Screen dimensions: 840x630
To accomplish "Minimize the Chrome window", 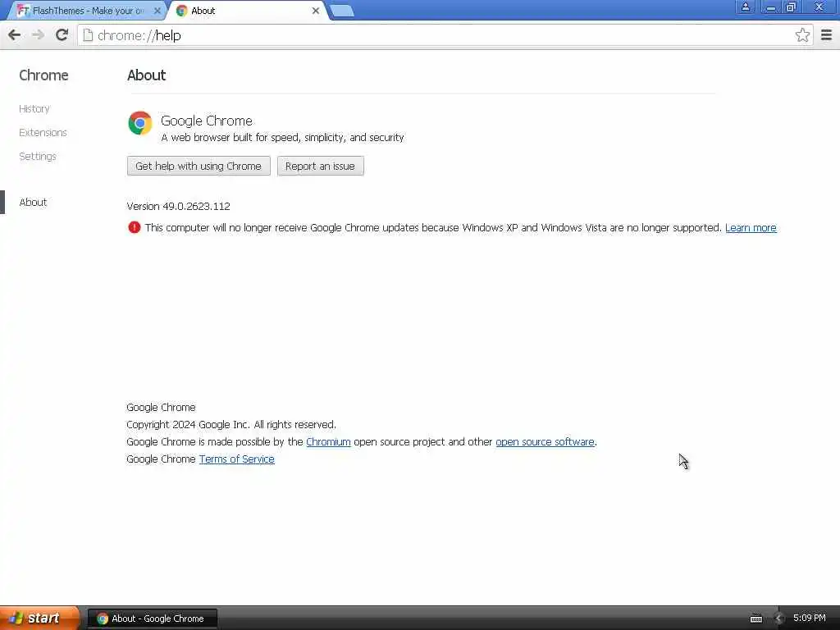I will click(x=770, y=7).
